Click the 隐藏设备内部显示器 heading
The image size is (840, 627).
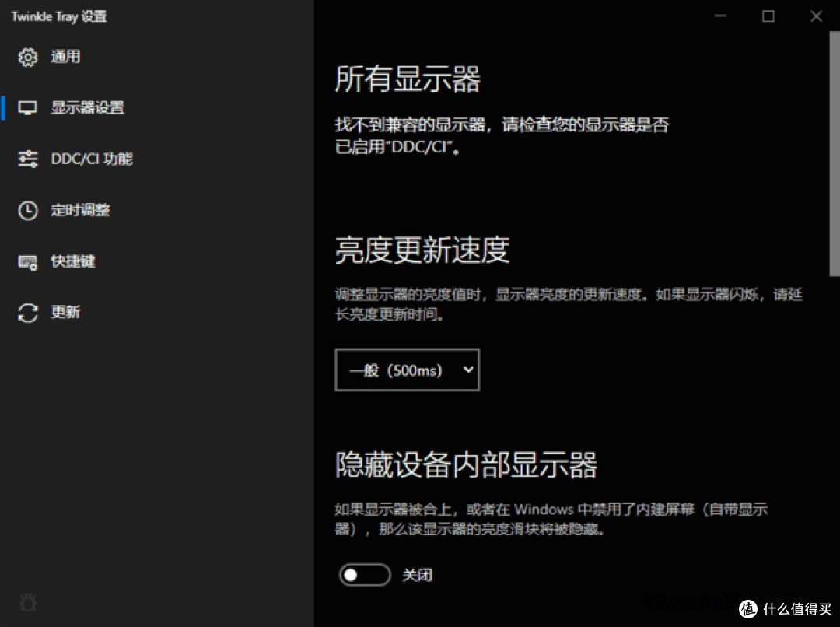[x=466, y=464]
